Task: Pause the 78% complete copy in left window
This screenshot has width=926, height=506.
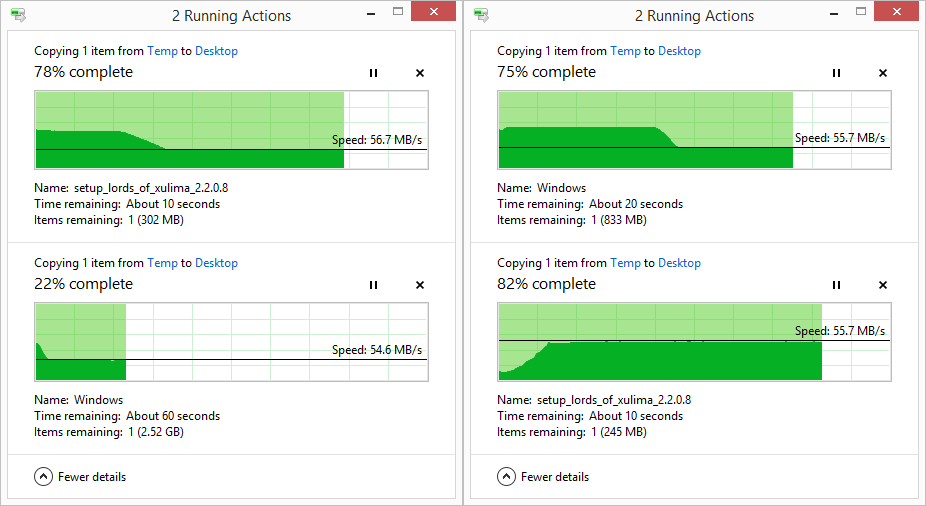Action: click(x=373, y=73)
